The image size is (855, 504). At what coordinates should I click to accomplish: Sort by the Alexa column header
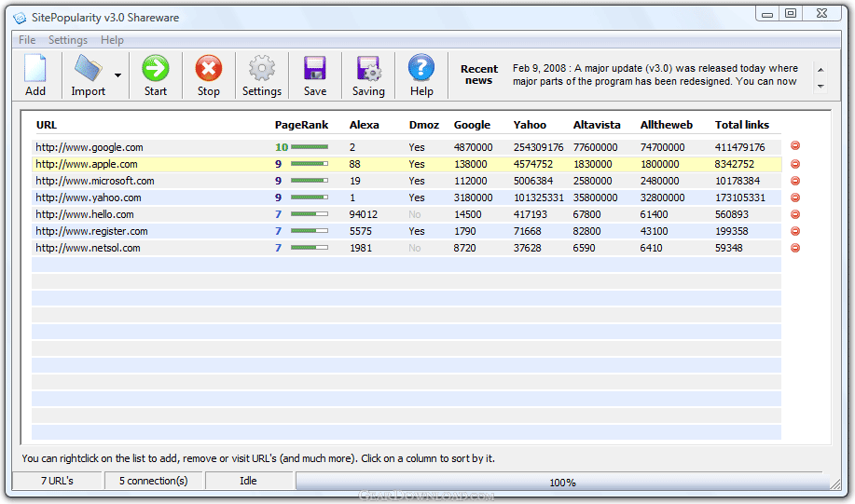click(365, 125)
